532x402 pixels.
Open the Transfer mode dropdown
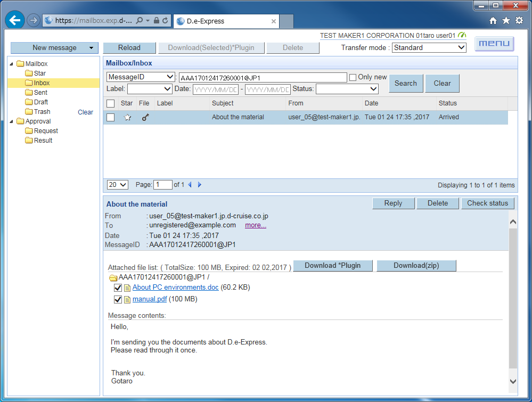coord(429,47)
